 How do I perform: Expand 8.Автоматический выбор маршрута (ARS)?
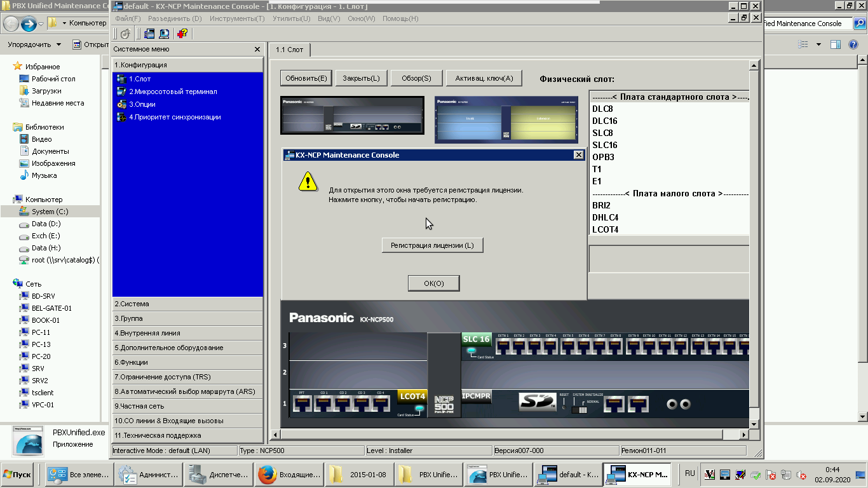pos(187,391)
